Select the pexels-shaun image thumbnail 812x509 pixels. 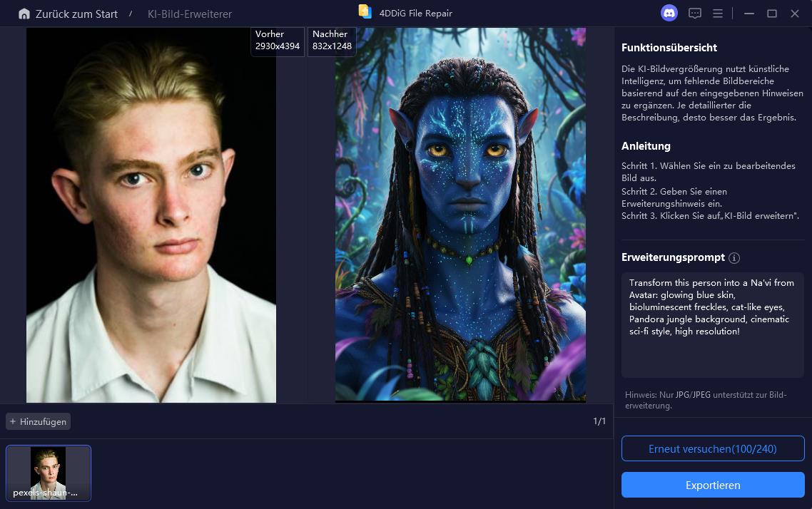coord(48,473)
